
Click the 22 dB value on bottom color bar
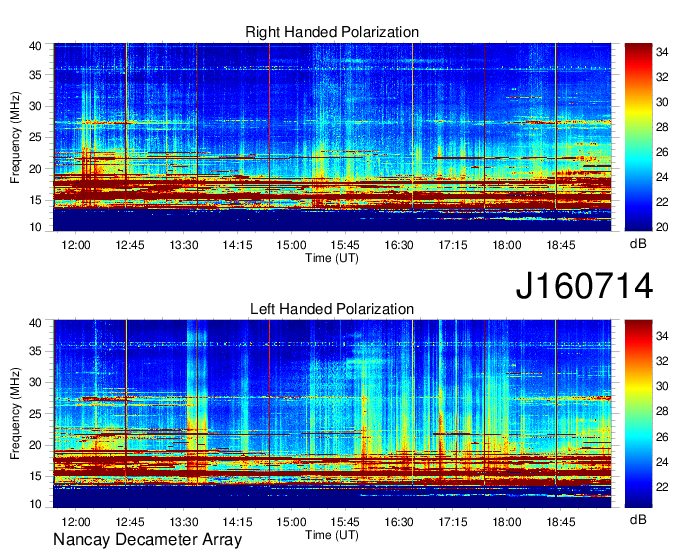[x=662, y=487]
